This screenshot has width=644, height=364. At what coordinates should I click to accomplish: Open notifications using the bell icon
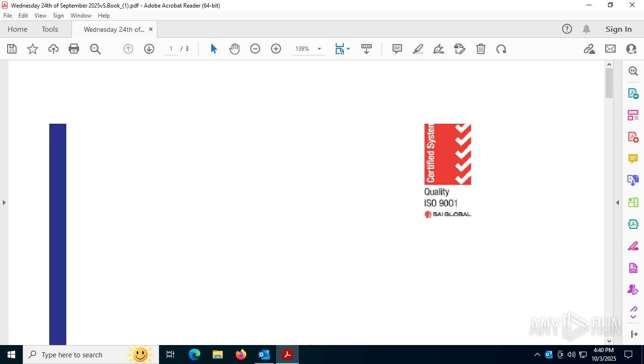coord(586,29)
